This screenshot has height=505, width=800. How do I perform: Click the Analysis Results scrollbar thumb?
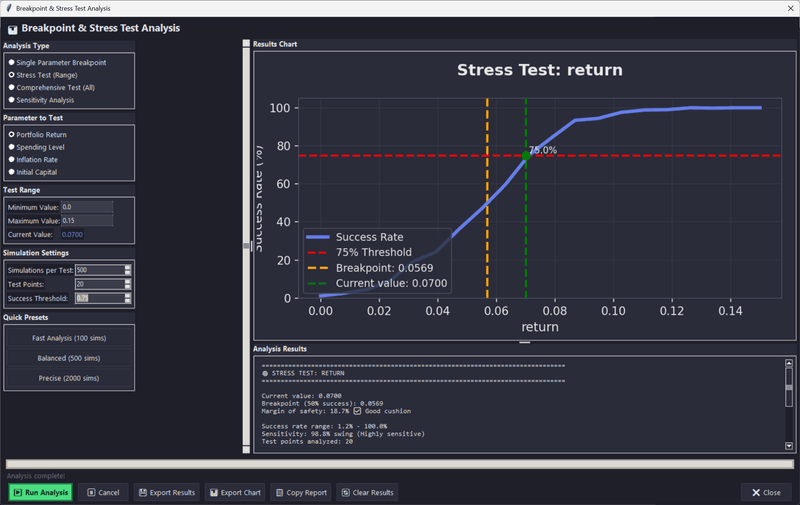[x=789, y=387]
